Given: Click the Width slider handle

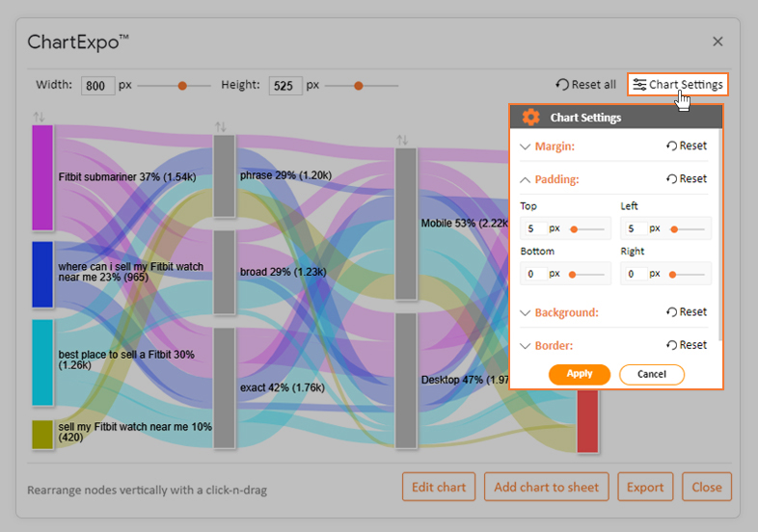Looking at the screenshot, I should coord(182,86).
